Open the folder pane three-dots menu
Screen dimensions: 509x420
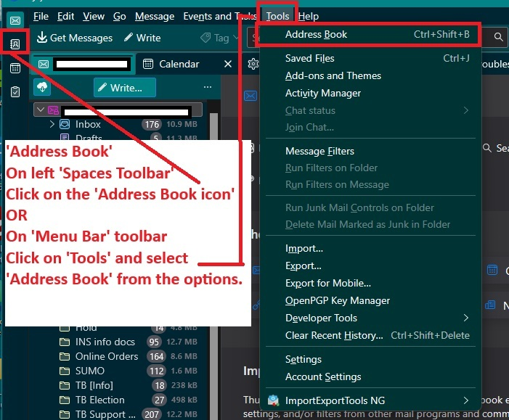click(208, 87)
